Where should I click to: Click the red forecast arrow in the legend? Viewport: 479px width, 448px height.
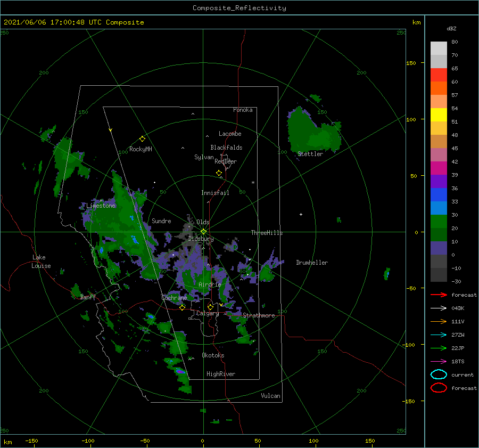439,295
